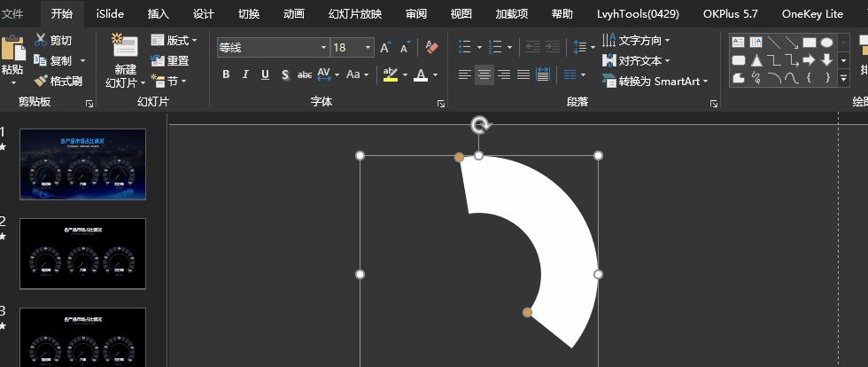
Task: Click the 转换为 SmartArt button
Action: click(655, 81)
